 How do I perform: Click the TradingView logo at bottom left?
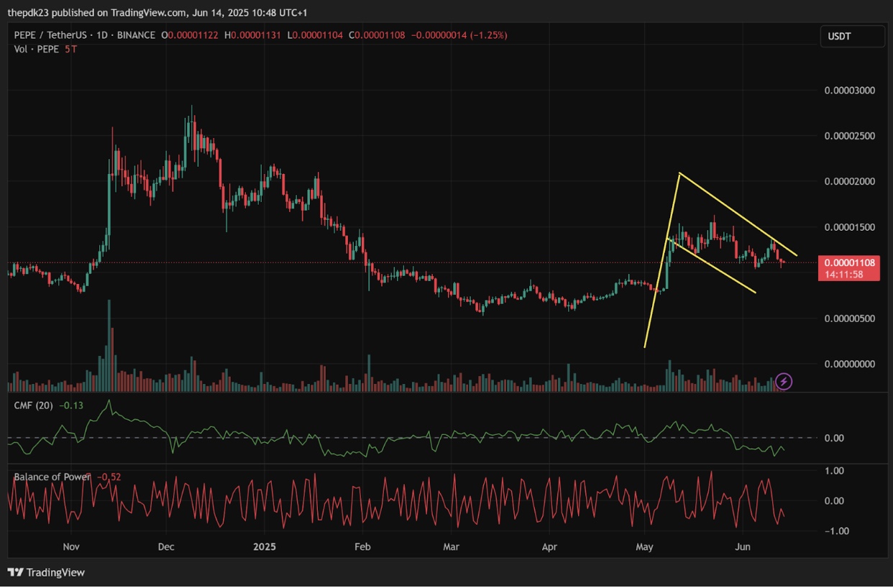point(46,572)
